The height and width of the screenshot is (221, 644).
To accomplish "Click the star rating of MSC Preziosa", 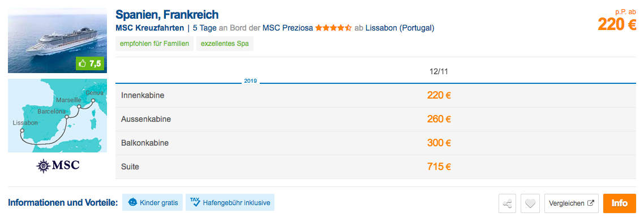I will click(333, 28).
